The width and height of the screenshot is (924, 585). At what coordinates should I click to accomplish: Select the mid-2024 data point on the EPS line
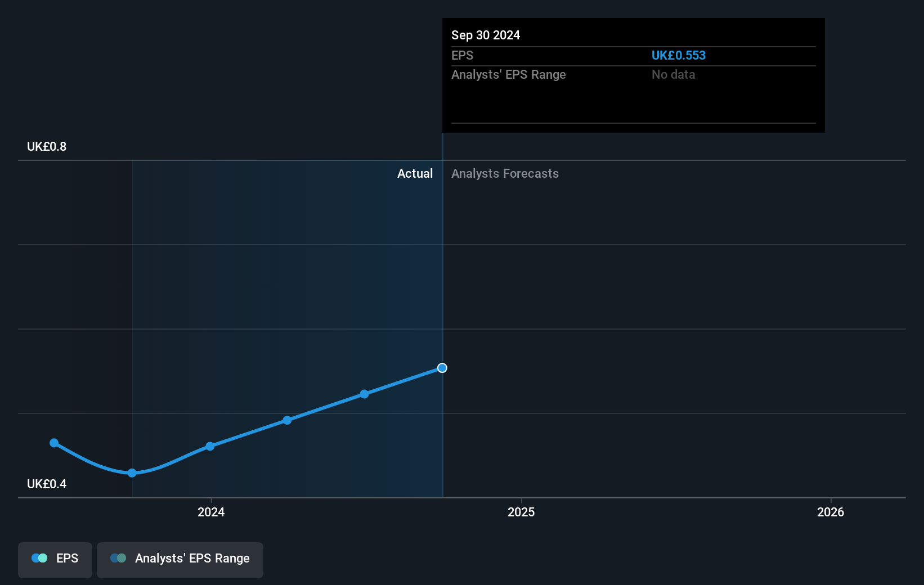[x=287, y=420]
